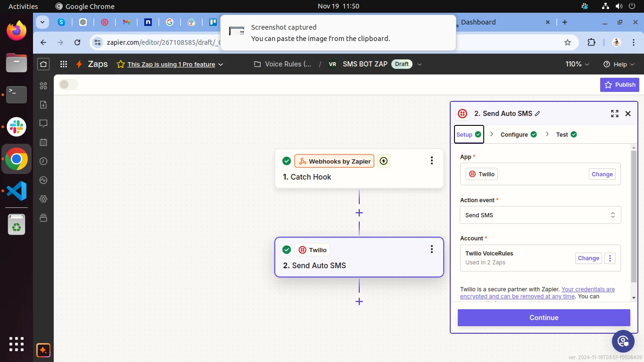This screenshot has width=644, height=362.
Task: Open the Notes comment icon in sidebar
Action: coord(43,123)
